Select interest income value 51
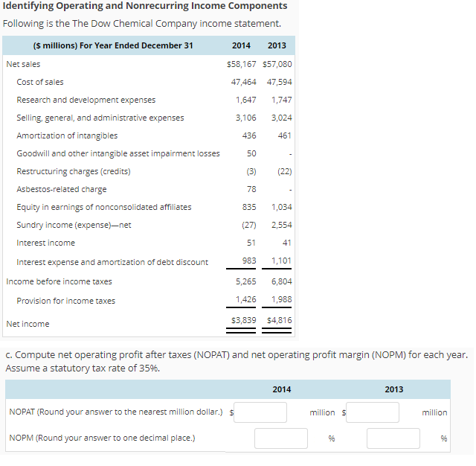Image resolution: width=476 pixels, height=466 pixels. 251,243
